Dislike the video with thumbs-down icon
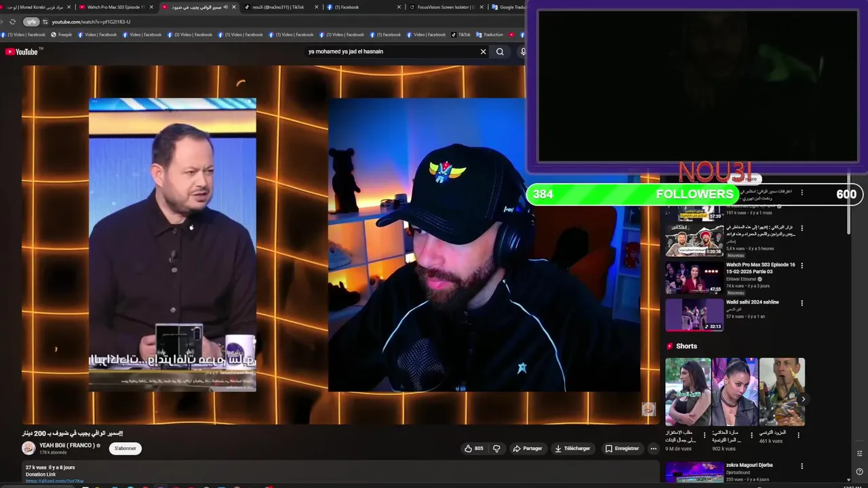This screenshot has width=868, height=488. (x=496, y=449)
